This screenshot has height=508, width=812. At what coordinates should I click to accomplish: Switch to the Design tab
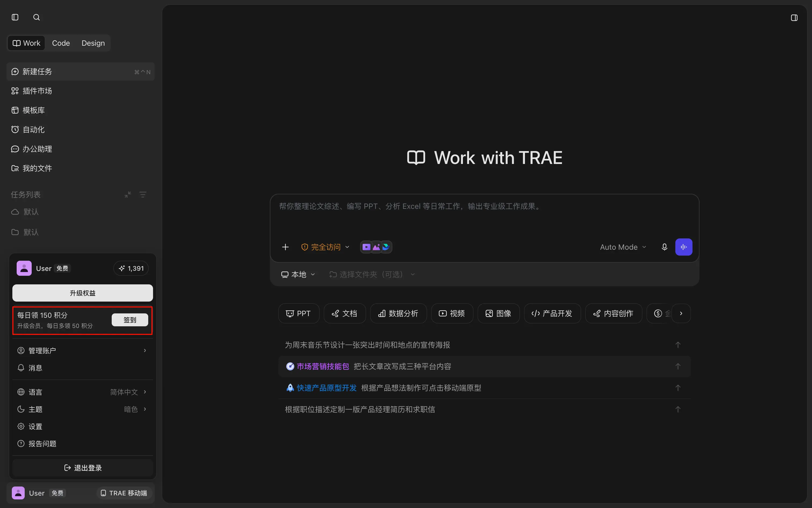[x=93, y=43]
